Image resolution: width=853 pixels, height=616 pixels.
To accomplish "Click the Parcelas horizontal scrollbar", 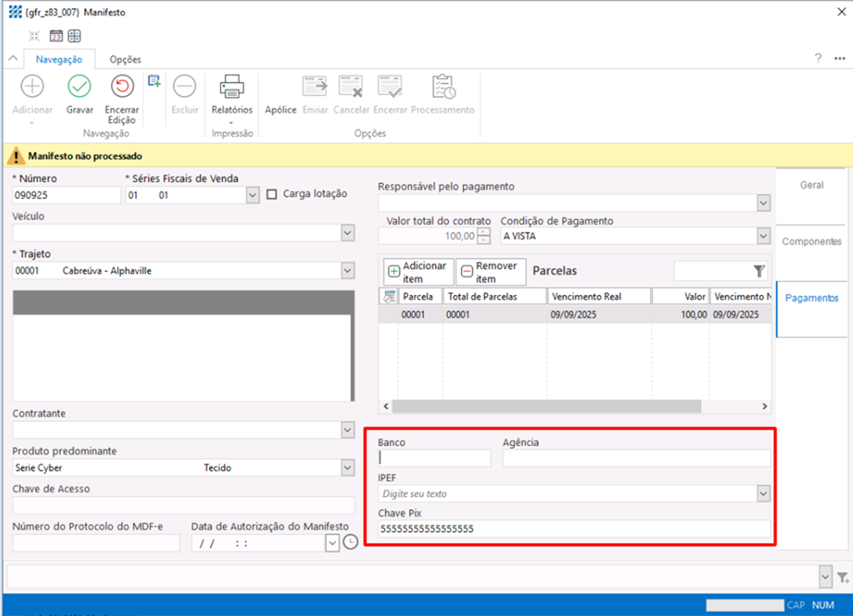I will coord(546,406).
